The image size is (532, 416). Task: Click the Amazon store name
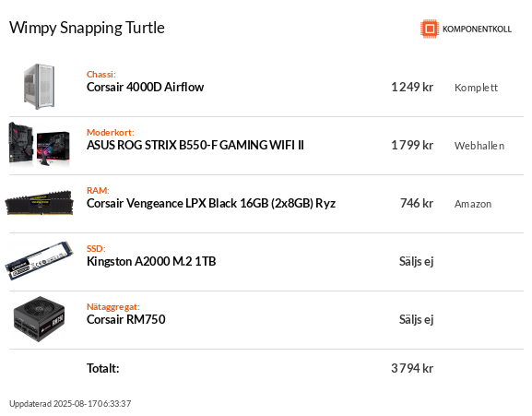(473, 204)
